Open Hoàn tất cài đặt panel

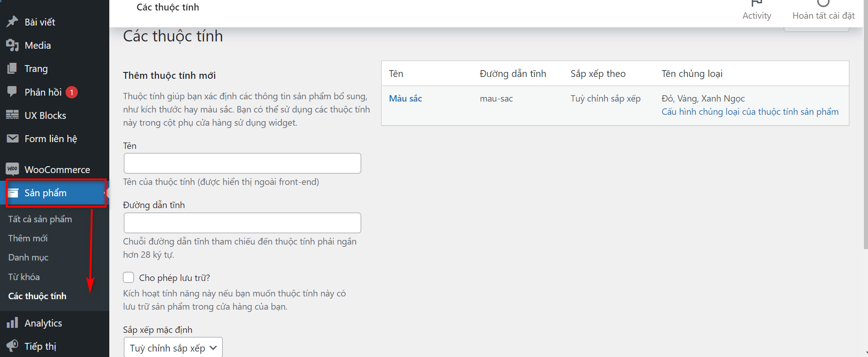click(x=823, y=10)
